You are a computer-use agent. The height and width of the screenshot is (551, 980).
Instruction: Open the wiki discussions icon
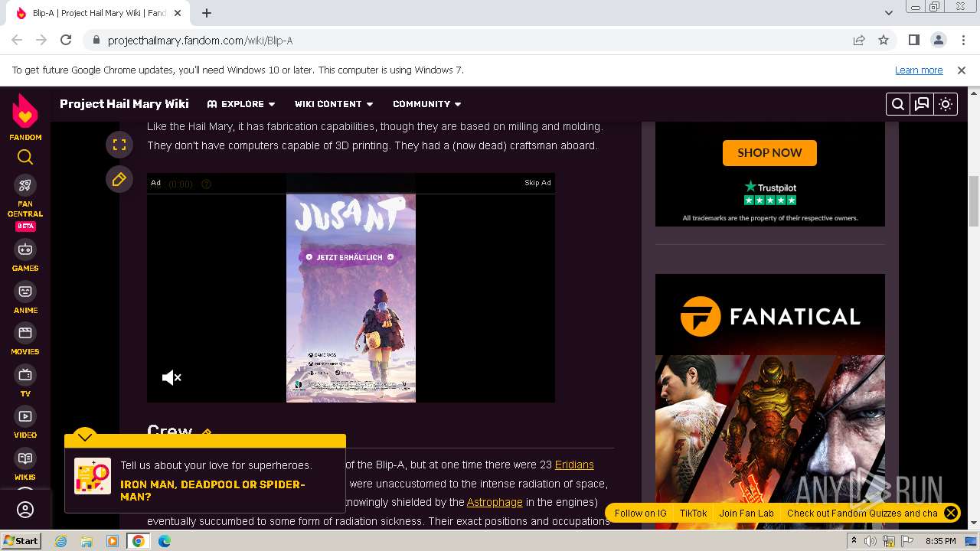922,104
